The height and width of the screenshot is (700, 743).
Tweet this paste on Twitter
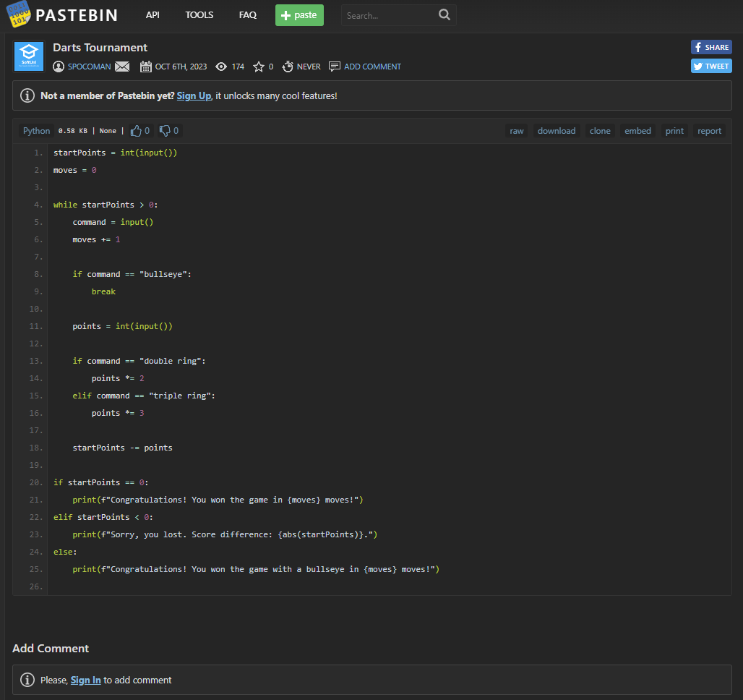711,66
